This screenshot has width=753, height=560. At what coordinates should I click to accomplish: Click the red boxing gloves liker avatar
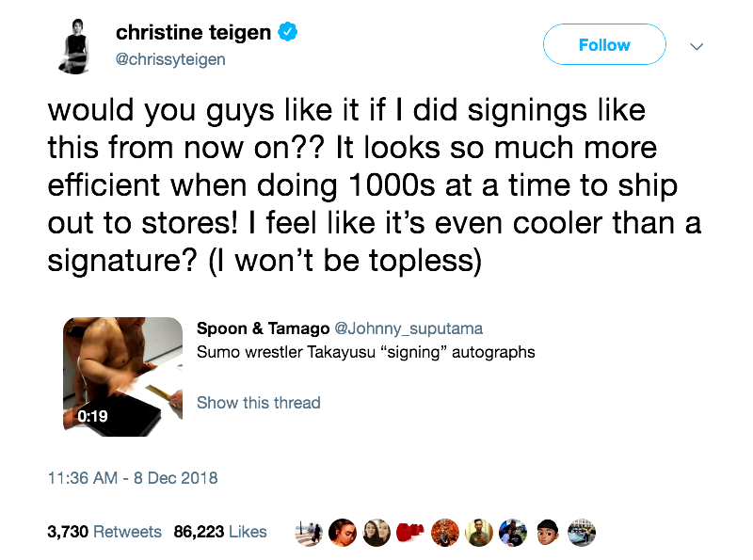click(x=409, y=532)
